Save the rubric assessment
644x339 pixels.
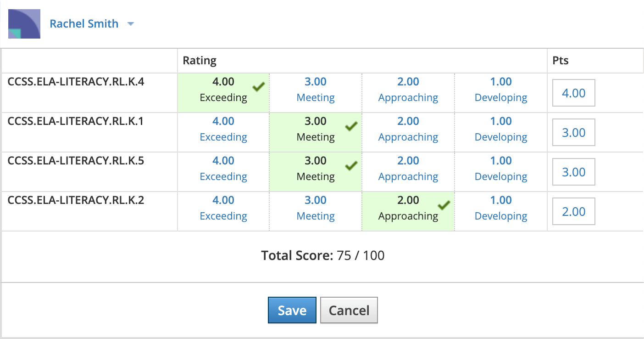tap(292, 311)
